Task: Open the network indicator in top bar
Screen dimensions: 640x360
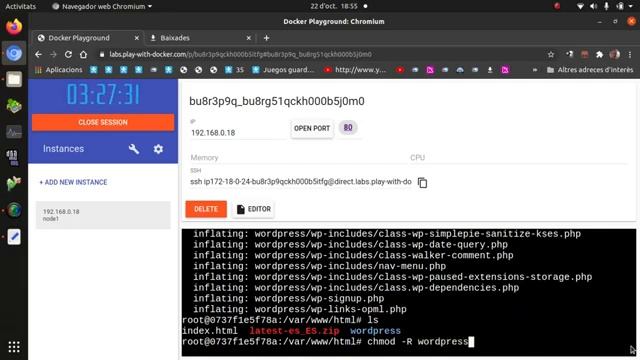Action: click(x=580, y=6)
